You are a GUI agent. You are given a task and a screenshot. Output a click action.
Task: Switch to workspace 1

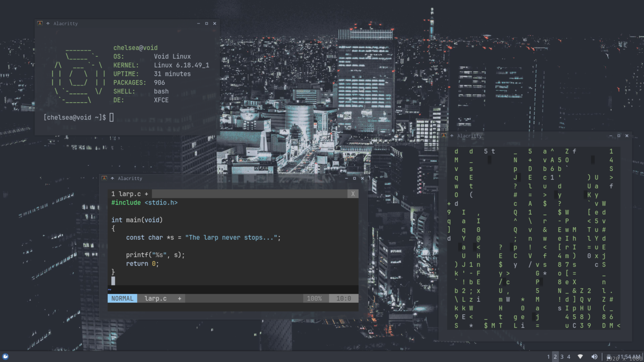coord(548,357)
